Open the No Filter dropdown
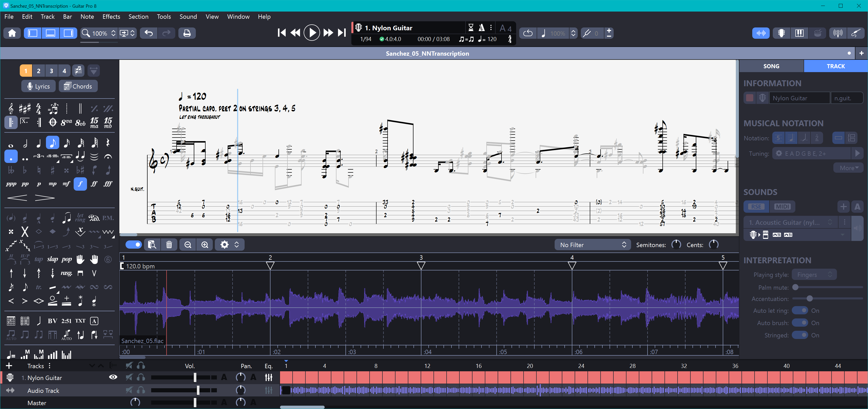The height and width of the screenshot is (409, 868). (592, 245)
